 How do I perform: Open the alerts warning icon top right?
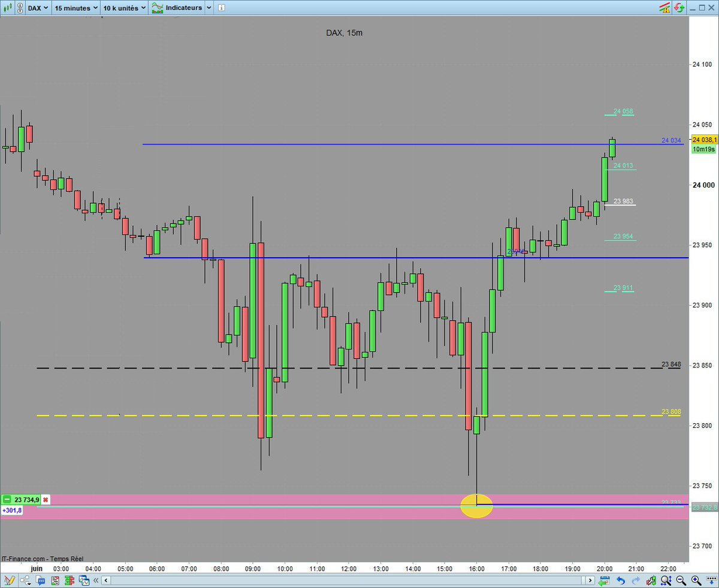(664, 8)
